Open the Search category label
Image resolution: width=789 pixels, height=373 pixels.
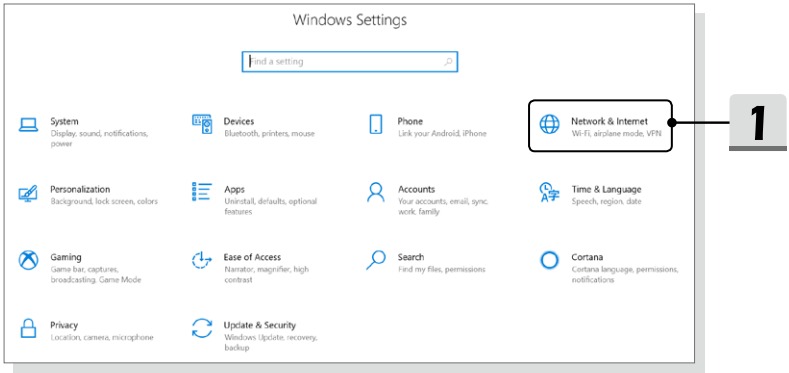click(411, 257)
